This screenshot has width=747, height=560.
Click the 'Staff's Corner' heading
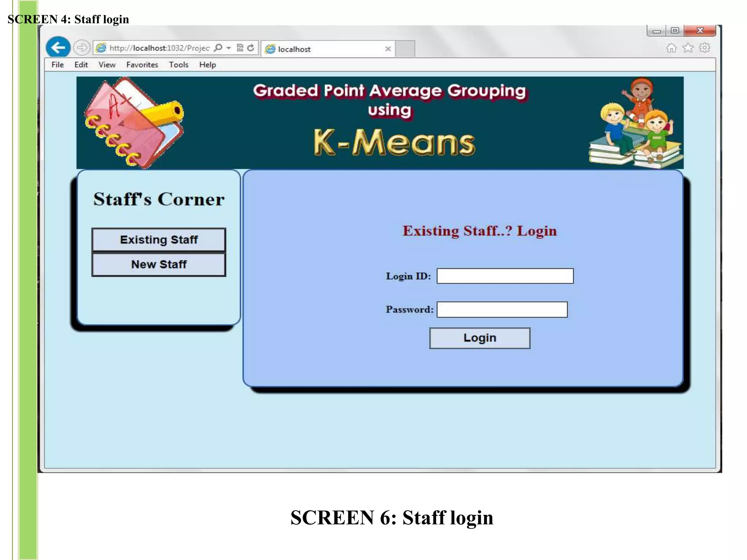tap(159, 199)
